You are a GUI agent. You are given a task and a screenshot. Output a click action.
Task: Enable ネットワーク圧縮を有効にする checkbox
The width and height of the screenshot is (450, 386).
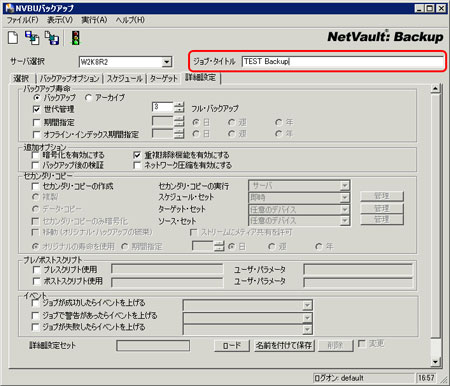coord(137,165)
